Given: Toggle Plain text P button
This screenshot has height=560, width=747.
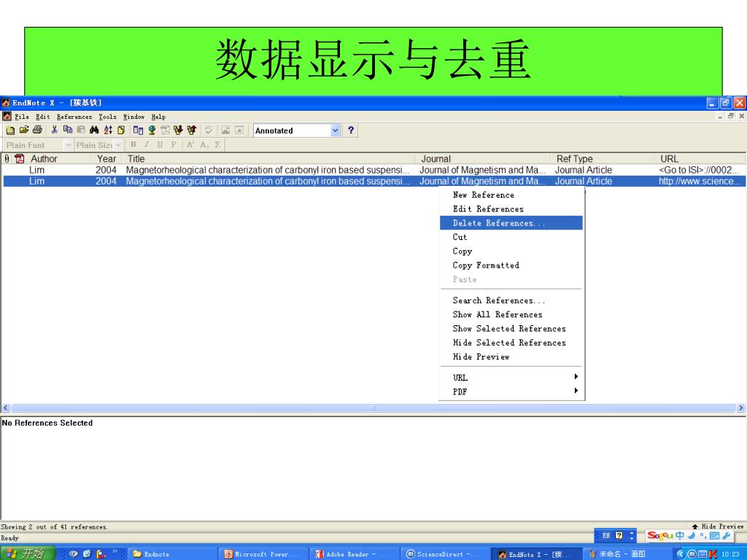Looking at the screenshot, I should coord(174,145).
